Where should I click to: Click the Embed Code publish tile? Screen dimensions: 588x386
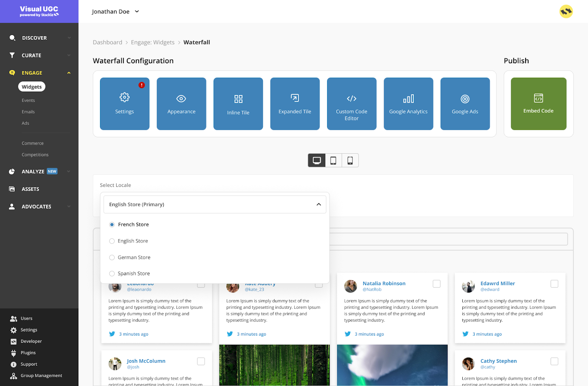pos(539,104)
